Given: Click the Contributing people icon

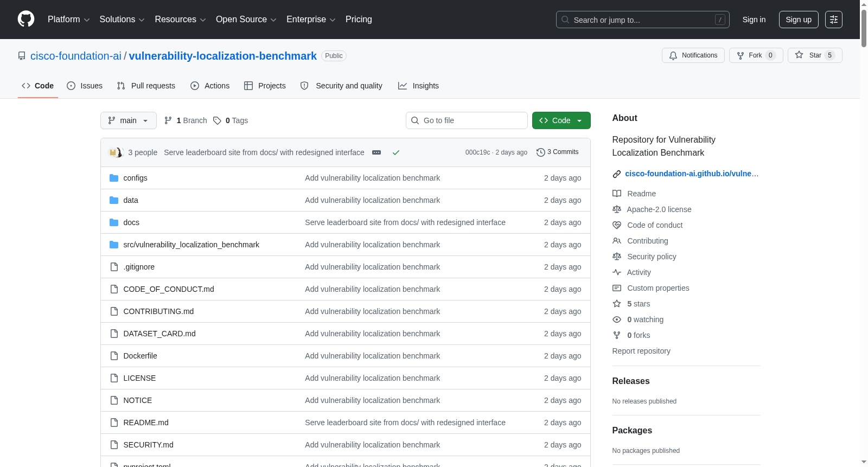Looking at the screenshot, I should [617, 241].
